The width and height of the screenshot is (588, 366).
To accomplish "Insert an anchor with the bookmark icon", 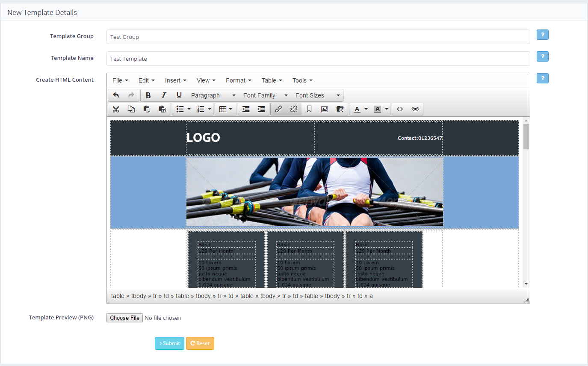I will pyautogui.click(x=309, y=109).
